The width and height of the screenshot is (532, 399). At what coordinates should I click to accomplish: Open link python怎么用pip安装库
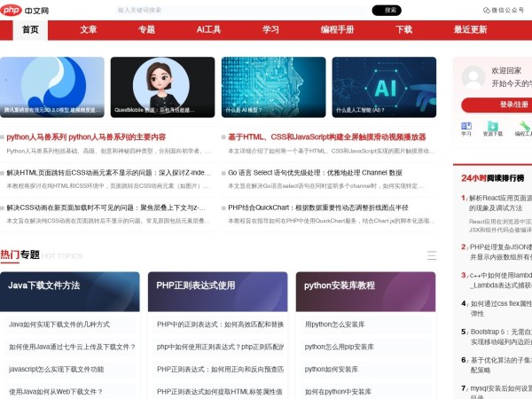(x=339, y=347)
